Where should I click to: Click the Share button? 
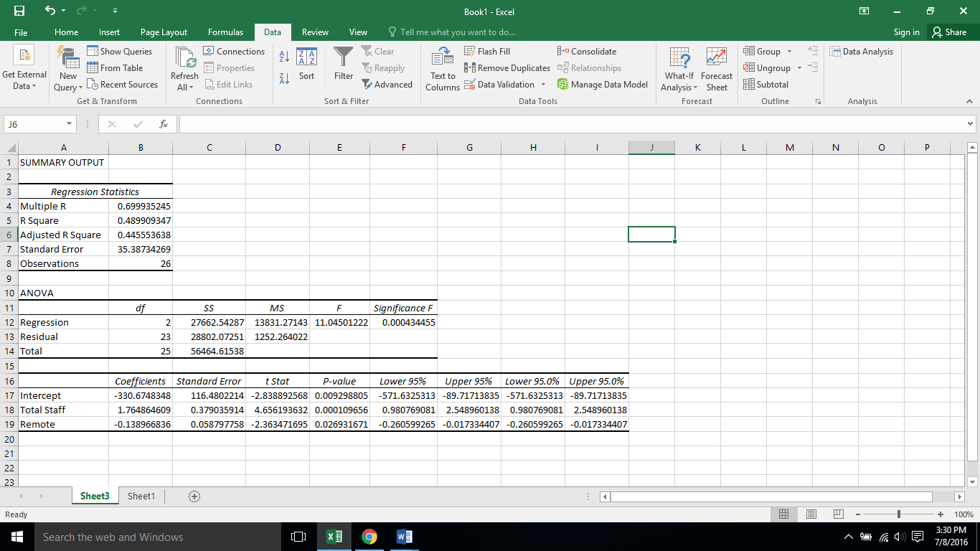click(948, 32)
